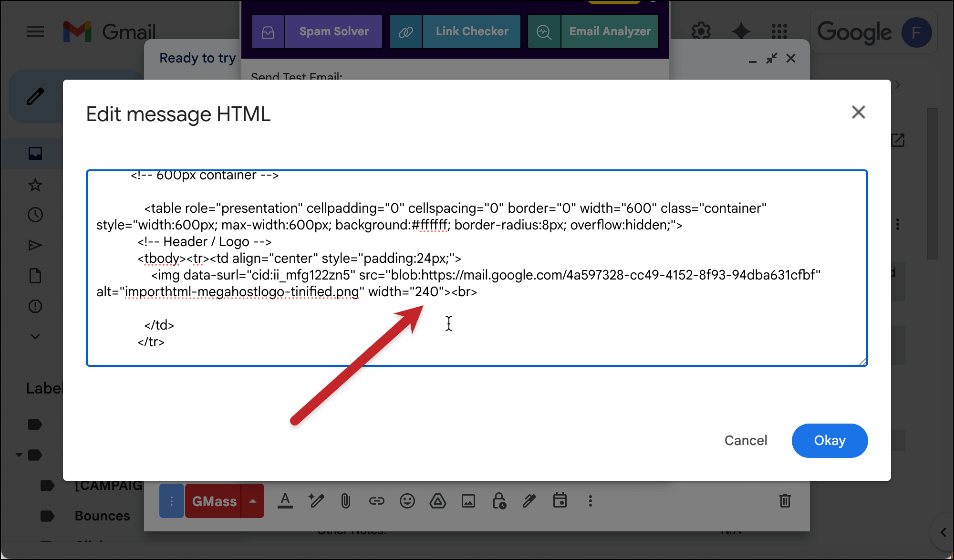Open text formatting options icon
Screen dimensions: 954x560
pyautogui.click(x=285, y=501)
